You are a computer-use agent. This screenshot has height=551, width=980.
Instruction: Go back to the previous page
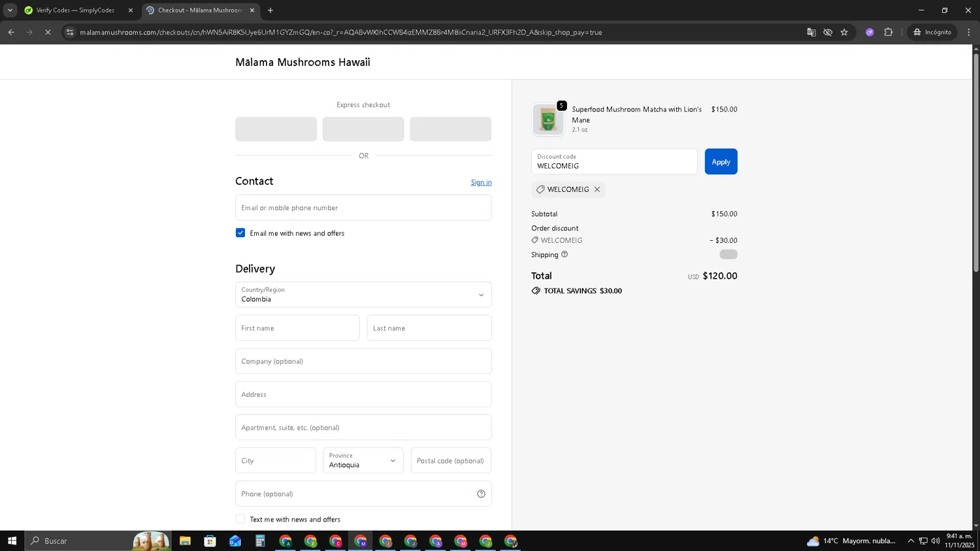point(11,32)
